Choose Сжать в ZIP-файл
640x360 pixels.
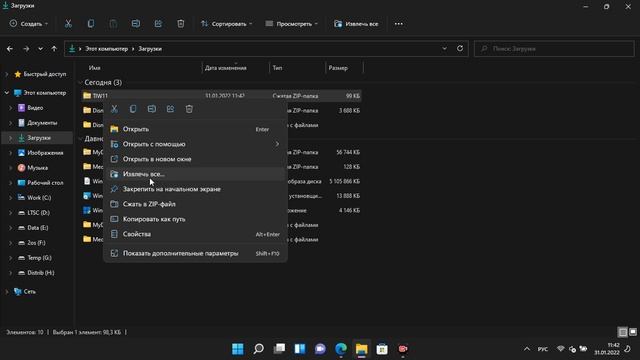pyautogui.click(x=195, y=204)
